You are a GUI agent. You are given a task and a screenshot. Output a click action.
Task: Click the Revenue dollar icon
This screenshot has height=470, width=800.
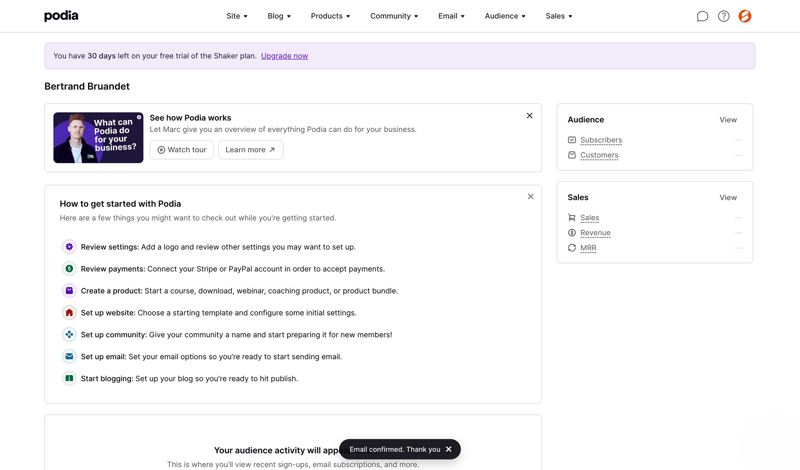[x=571, y=233]
